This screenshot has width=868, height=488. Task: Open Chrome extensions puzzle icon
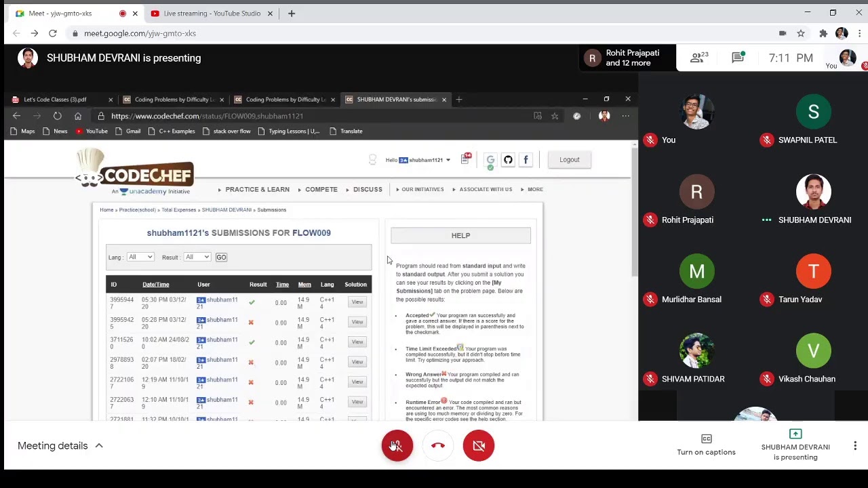coord(823,33)
